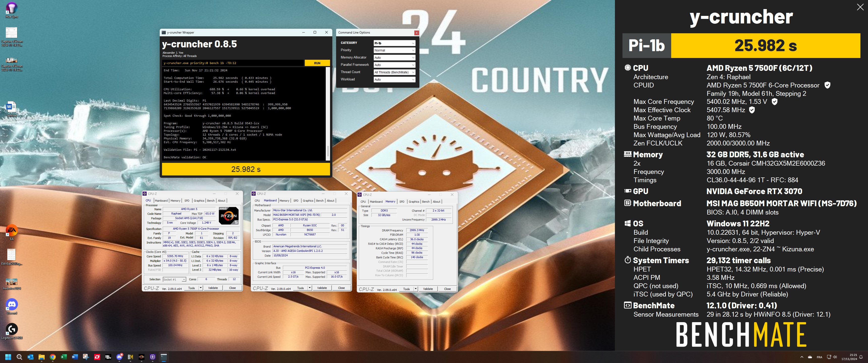Viewport: 868px width, 363px height.
Task: Select Mainboard tab in Memory CPU-Z window
Action: pyautogui.click(x=376, y=202)
